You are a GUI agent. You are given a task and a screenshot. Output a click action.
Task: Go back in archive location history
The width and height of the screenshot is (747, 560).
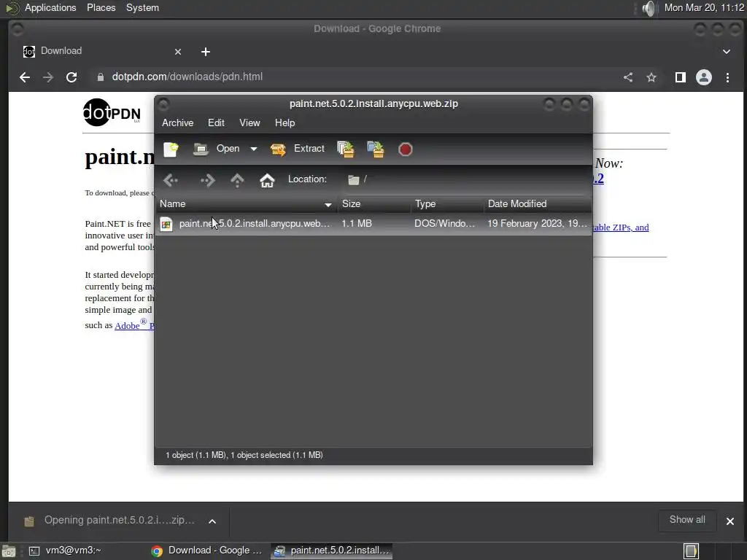[171, 180]
